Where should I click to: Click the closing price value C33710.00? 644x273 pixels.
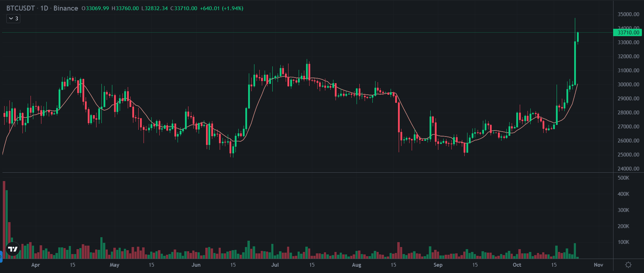[x=184, y=8]
